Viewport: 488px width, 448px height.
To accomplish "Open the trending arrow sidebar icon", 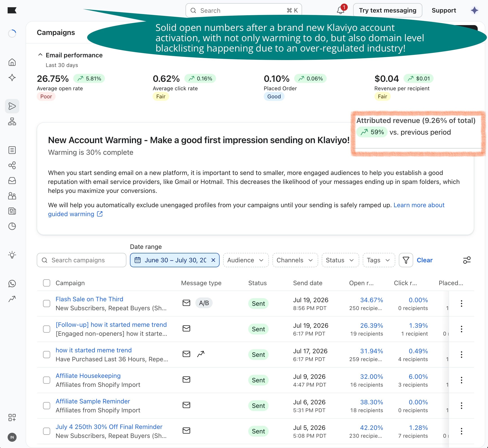I will pos(12,299).
